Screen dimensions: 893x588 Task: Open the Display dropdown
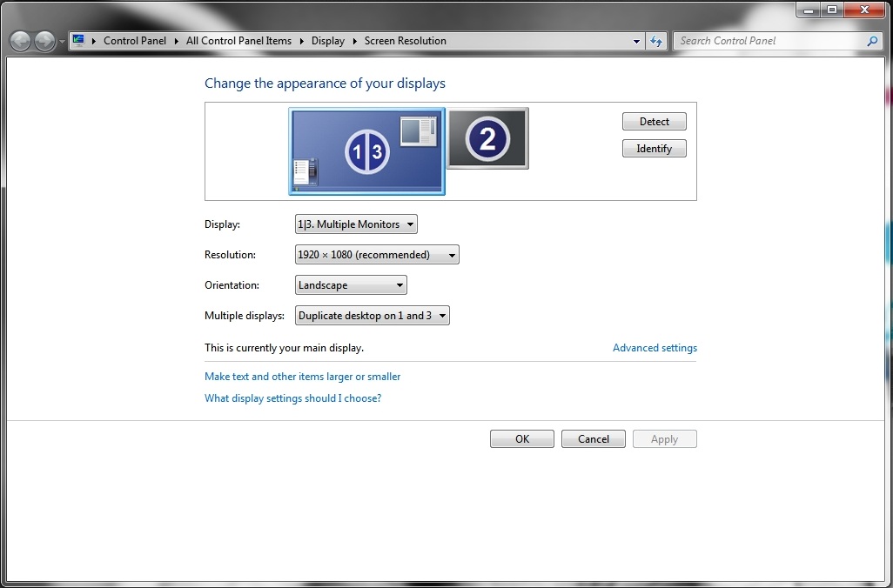click(x=356, y=224)
